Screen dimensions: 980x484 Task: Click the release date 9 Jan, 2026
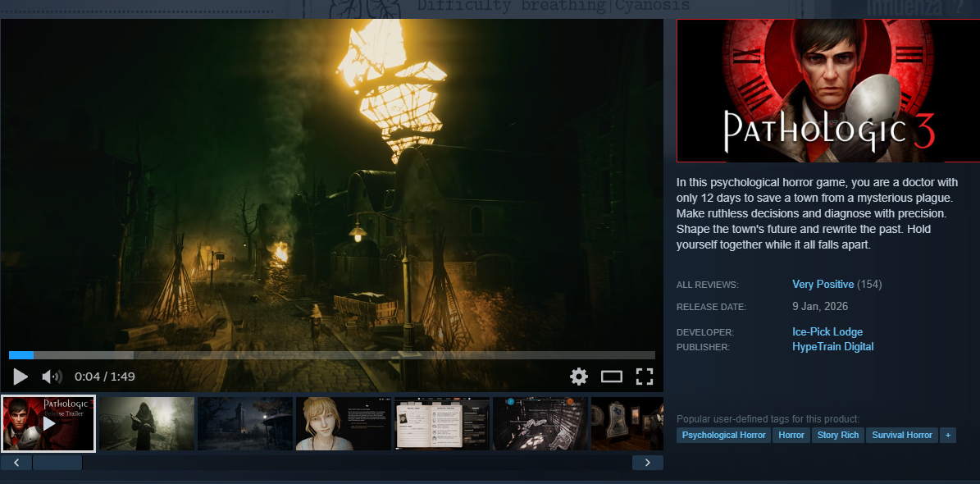(x=820, y=307)
